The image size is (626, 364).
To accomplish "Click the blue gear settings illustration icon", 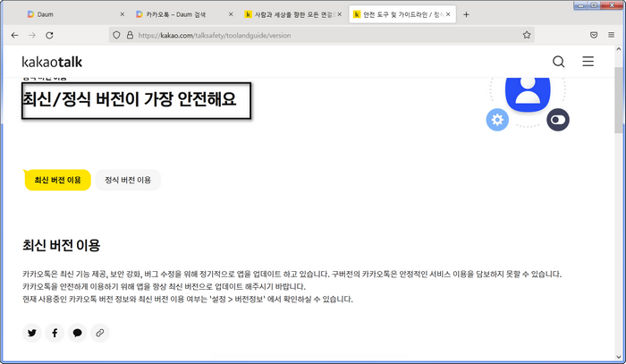I will pyautogui.click(x=497, y=120).
